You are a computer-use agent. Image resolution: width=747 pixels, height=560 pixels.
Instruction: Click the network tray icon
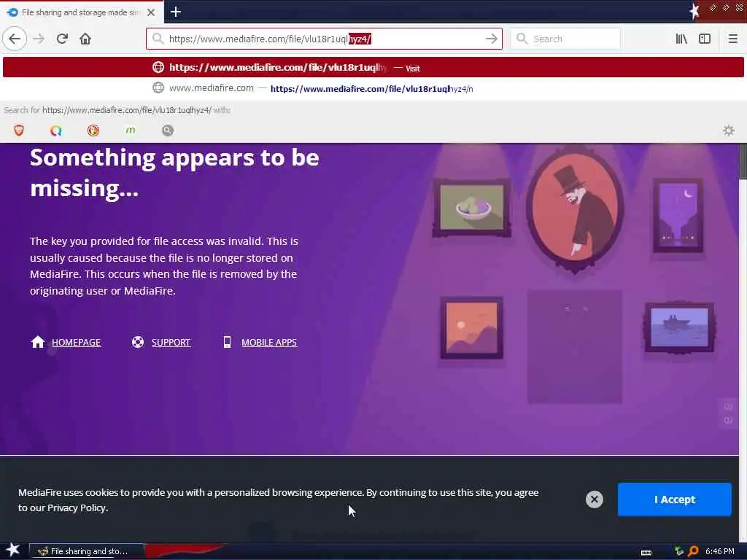coord(679,551)
